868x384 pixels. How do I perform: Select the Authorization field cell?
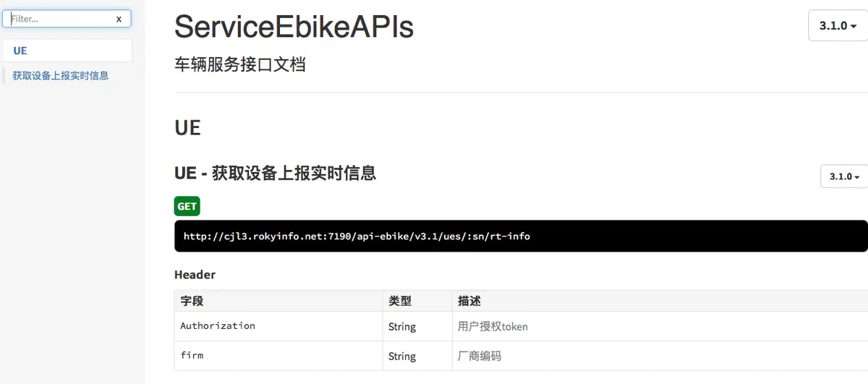278,326
